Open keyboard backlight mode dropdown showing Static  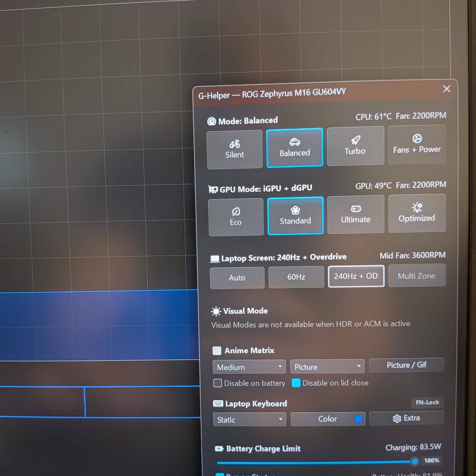[250, 419]
